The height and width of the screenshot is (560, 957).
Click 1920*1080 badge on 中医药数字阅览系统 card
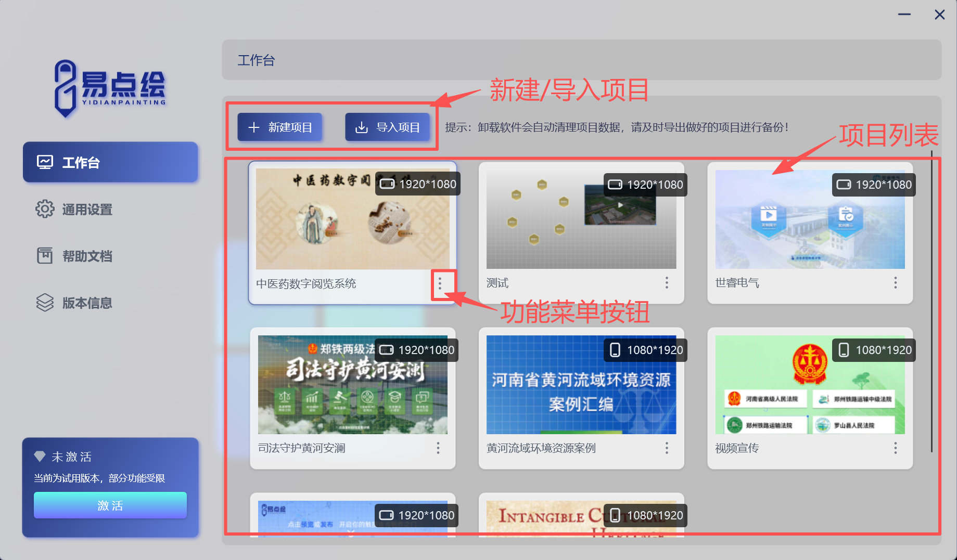(418, 184)
